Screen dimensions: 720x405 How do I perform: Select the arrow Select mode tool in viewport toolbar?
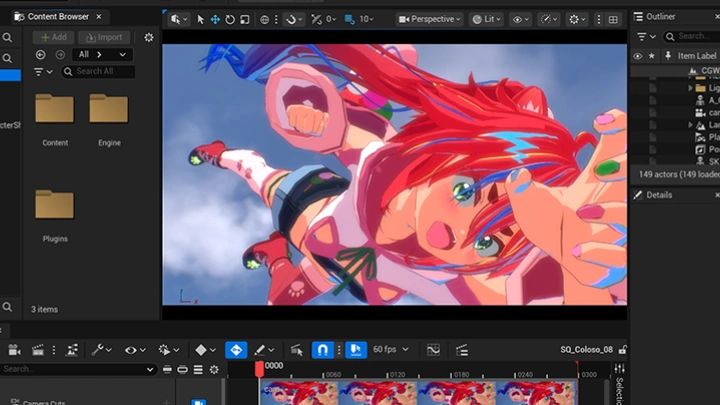[x=200, y=19]
